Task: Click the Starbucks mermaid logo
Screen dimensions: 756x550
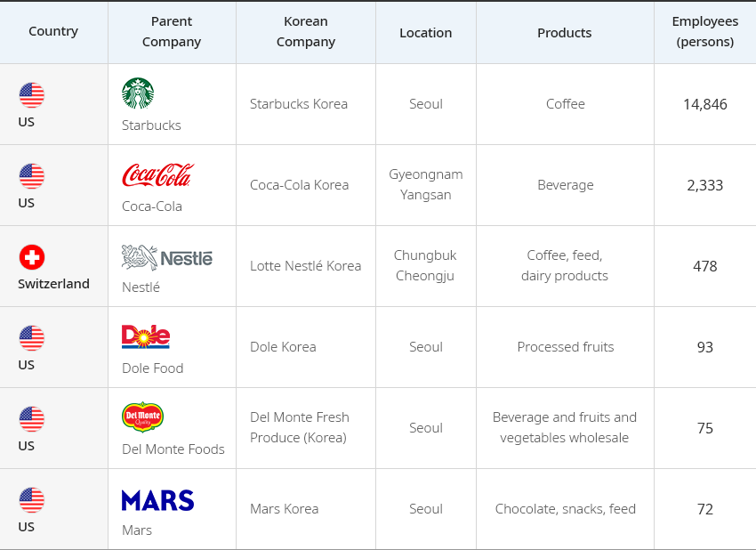Action: 138,93
